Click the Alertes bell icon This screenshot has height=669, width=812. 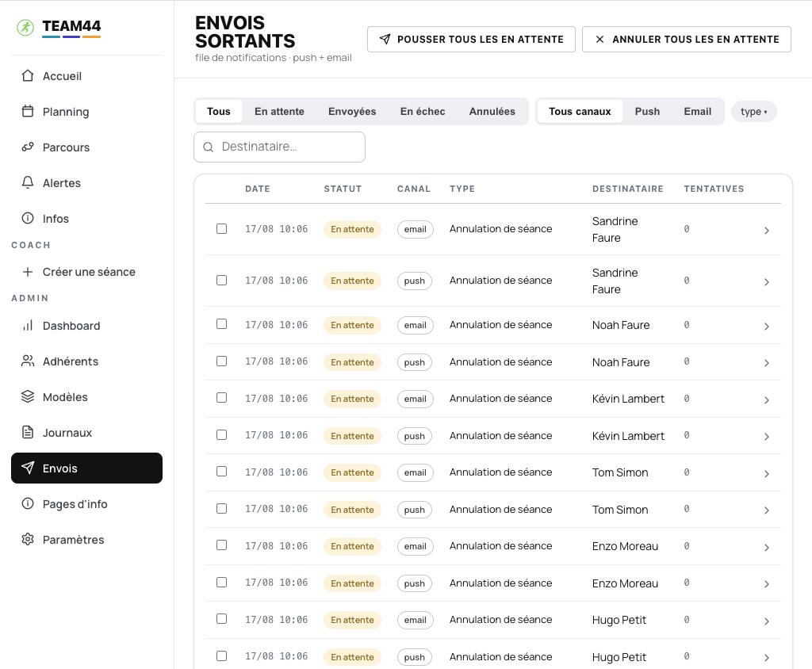[x=28, y=183]
